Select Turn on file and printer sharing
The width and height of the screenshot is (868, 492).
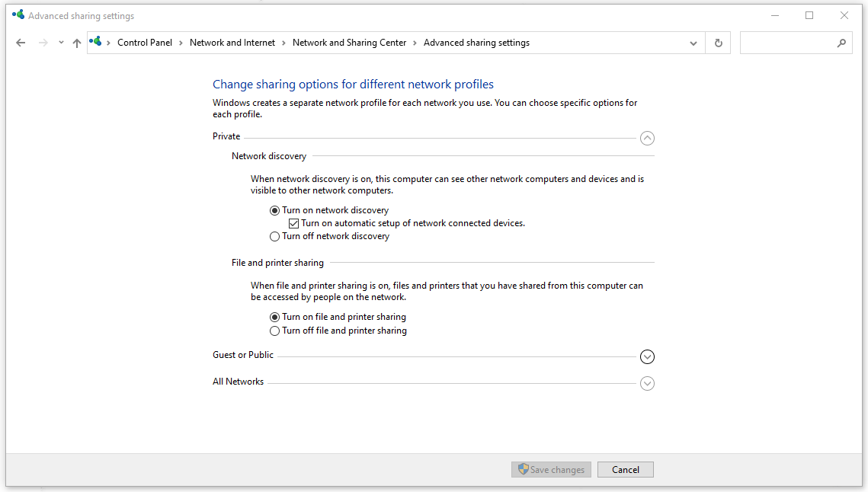275,318
